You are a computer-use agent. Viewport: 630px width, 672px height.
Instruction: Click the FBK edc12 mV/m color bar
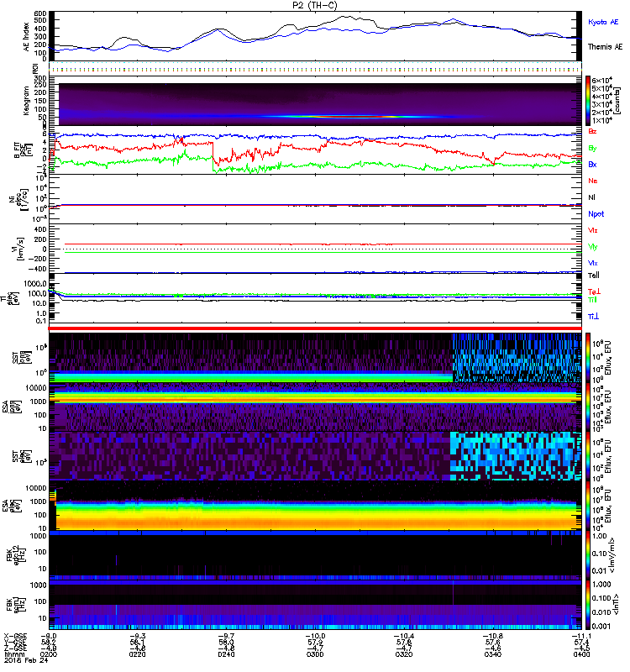tap(588, 555)
